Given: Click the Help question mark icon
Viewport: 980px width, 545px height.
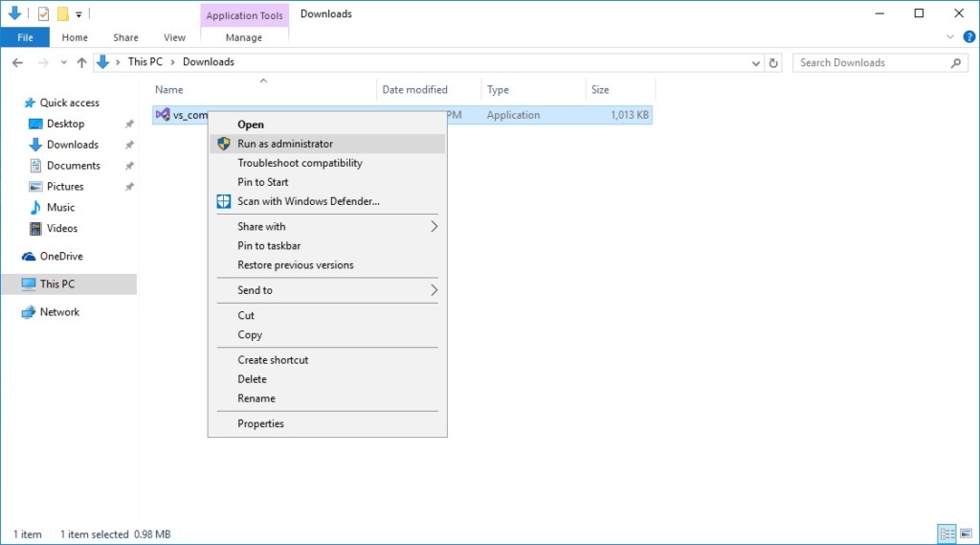Looking at the screenshot, I should 969,37.
